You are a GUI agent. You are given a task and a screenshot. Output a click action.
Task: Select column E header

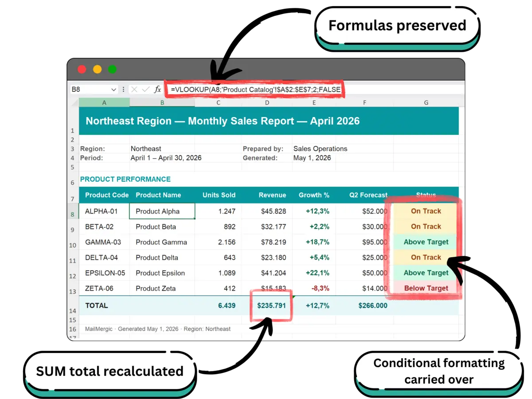click(x=314, y=102)
